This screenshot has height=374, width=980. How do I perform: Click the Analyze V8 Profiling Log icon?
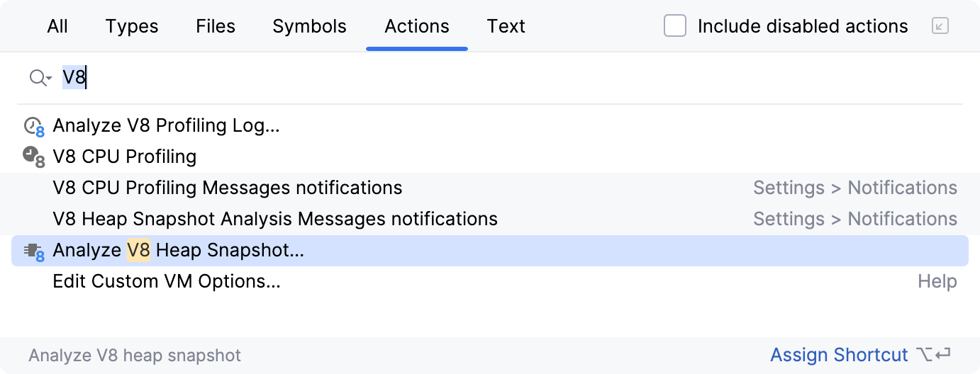(x=33, y=127)
